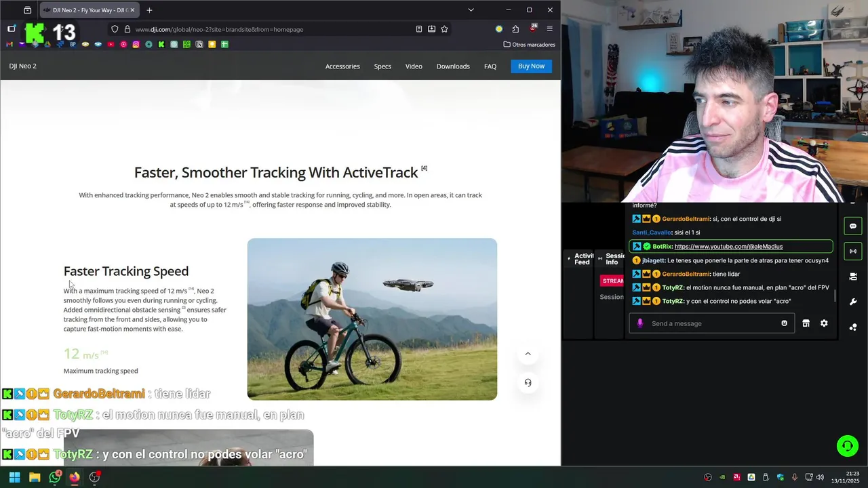Click the Buy Now button
The width and height of the screenshot is (868, 488).
(531, 66)
